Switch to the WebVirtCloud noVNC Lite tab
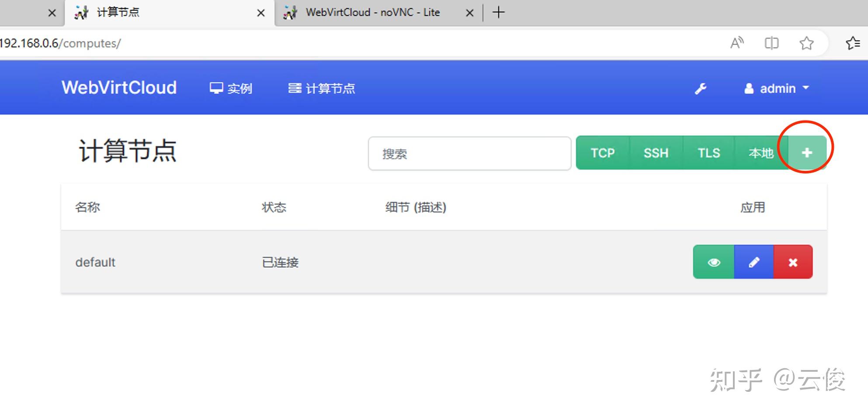Viewport: 868px width, 415px height. point(373,12)
